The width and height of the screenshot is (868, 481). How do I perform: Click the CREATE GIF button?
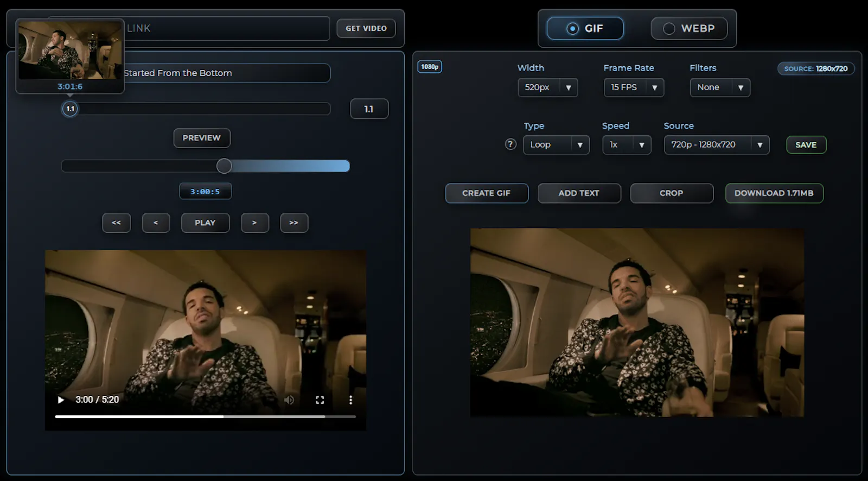[x=487, y=193]
